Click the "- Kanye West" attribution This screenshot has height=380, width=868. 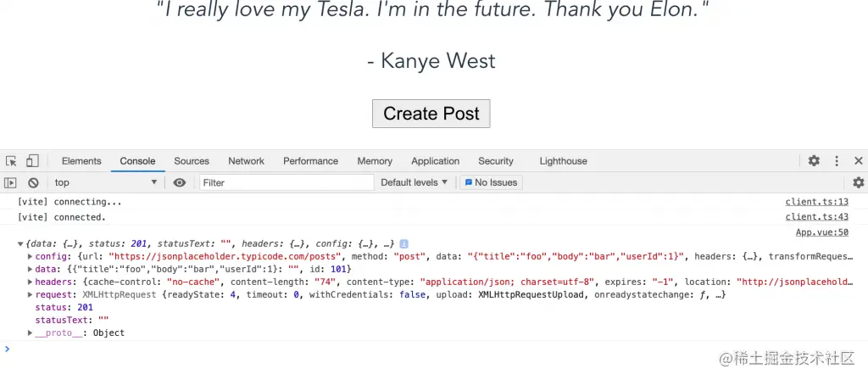coord(431,61)
